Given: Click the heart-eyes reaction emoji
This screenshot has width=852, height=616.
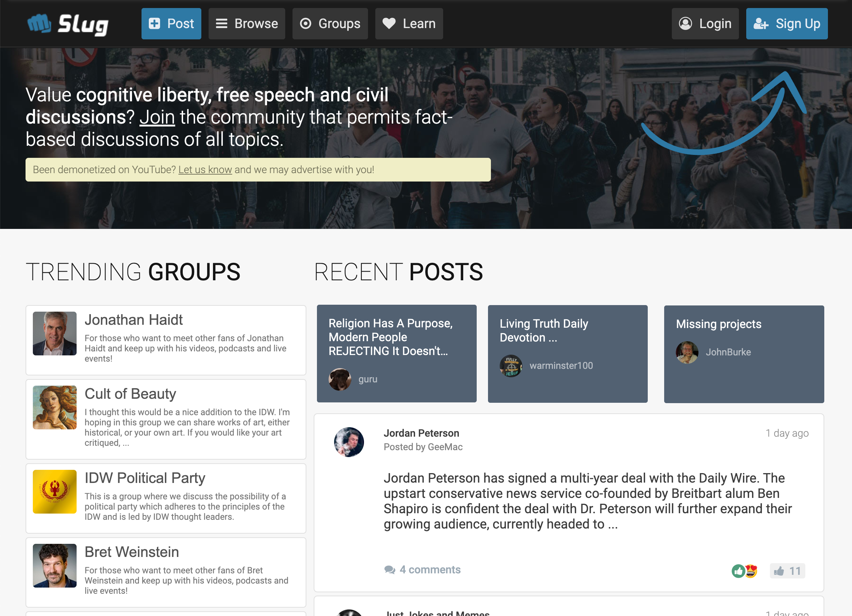Looking at the screenshot, I should (x=751, y=571).
